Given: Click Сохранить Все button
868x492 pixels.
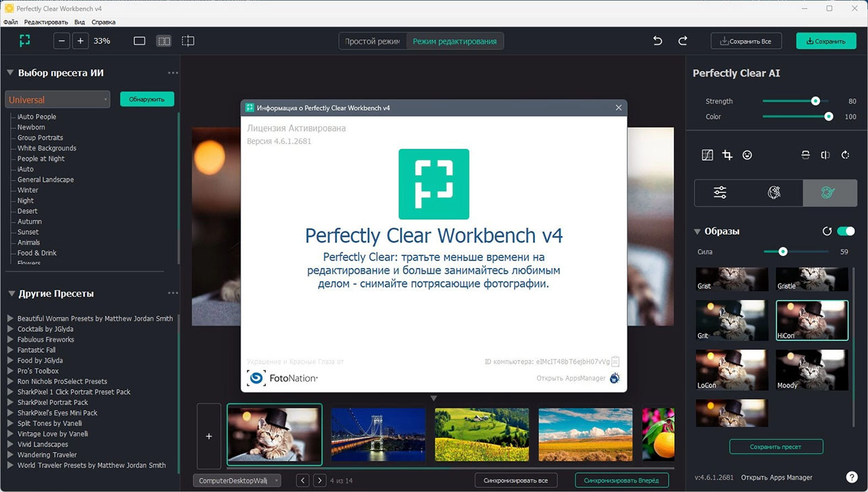Looking at the screenshot, I should pyautogui.click(x=746, y=41).
